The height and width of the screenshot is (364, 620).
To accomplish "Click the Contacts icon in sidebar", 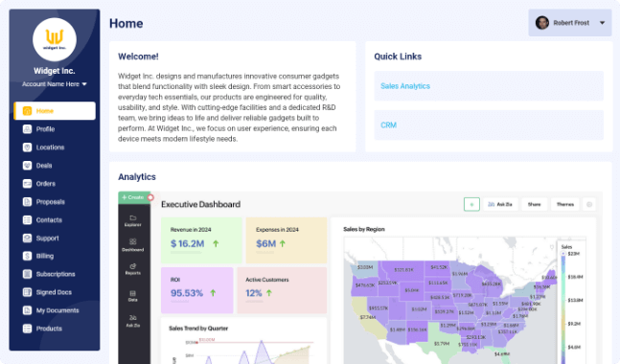I will 27,220.
